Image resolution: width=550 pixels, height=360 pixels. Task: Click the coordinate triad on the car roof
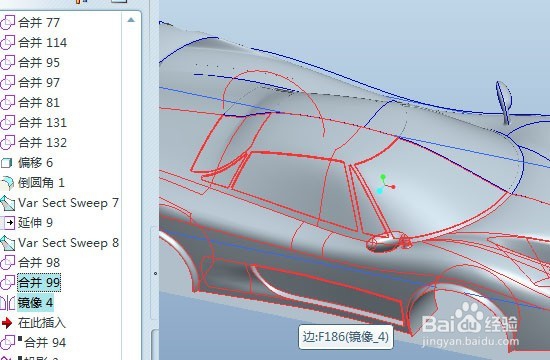tap(386, 184)
